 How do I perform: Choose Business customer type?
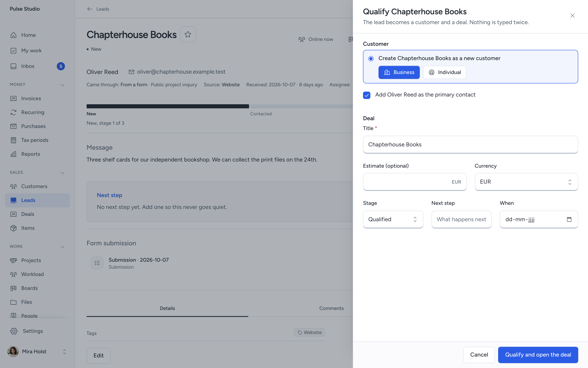pos(399,72)
